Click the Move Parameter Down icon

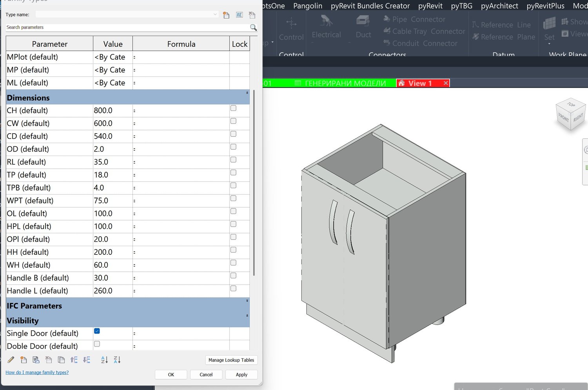tap(87, 359)
